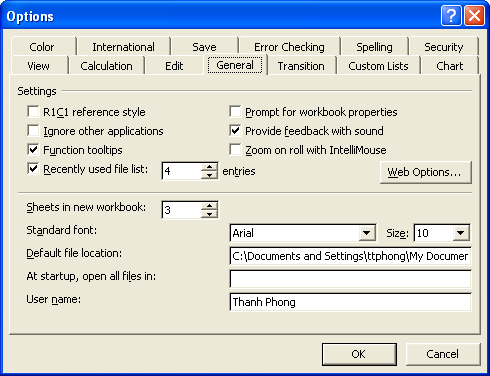Image resolution: width=490 pixels, height=376 pixels.
Task: Decrease recently used file entries count
Action: 209,175
